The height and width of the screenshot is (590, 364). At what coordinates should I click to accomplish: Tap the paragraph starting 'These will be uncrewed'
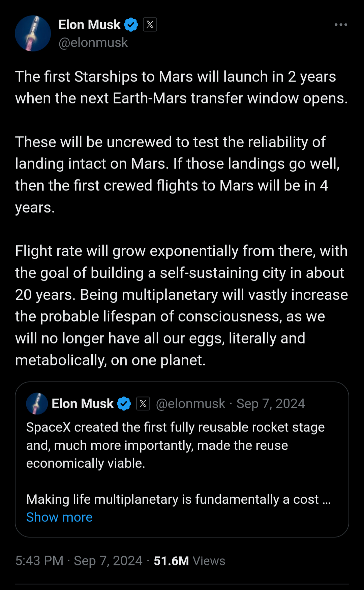coord(177,174)
